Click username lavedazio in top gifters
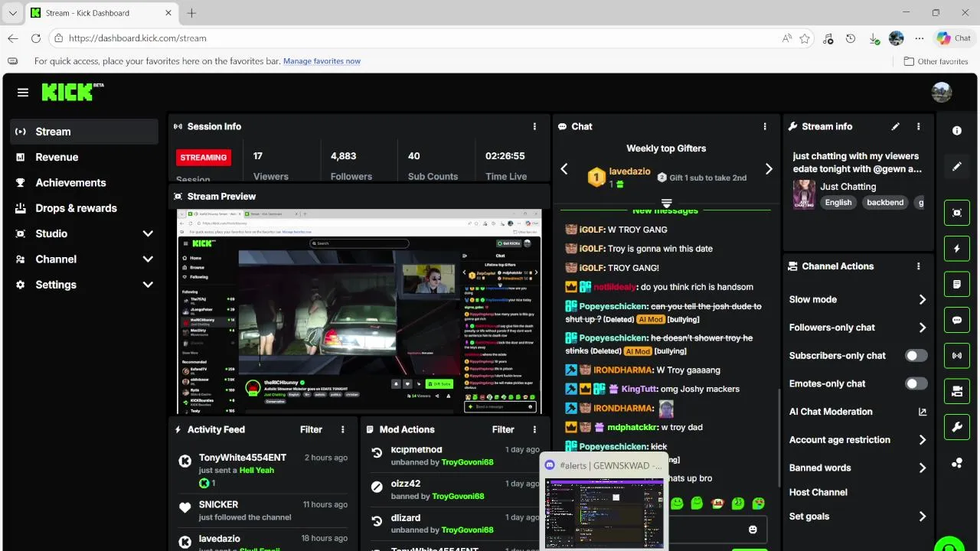The width and height of the screenshot is (980, 551). pos(629,172)
